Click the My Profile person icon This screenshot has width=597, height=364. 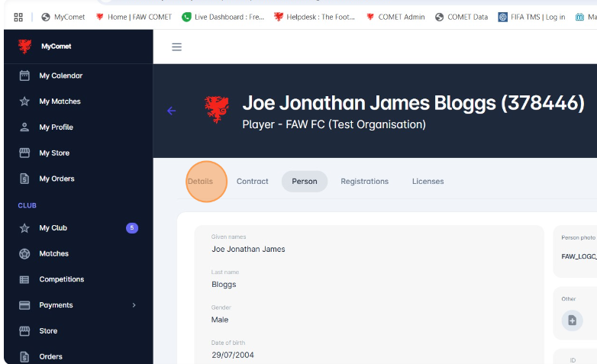24,127
